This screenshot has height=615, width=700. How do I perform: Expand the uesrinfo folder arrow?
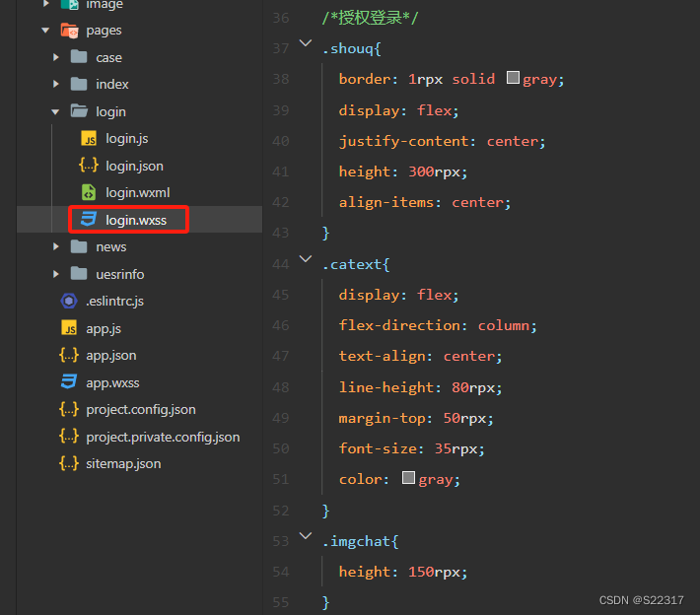[x=56, y=274]
